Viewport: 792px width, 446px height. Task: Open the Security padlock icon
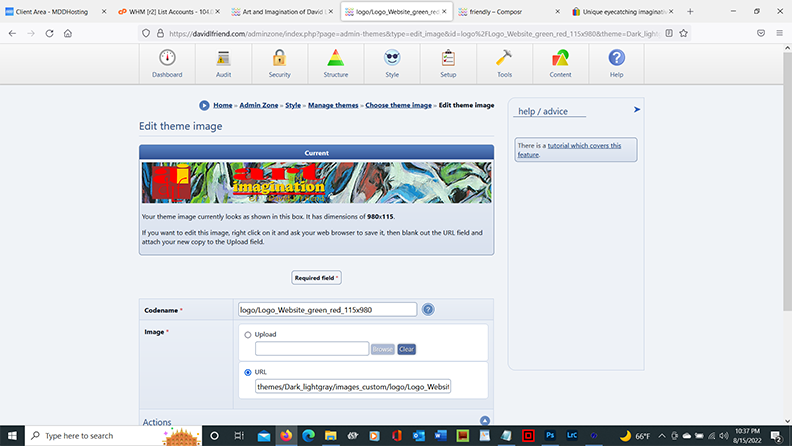[279, 61]
